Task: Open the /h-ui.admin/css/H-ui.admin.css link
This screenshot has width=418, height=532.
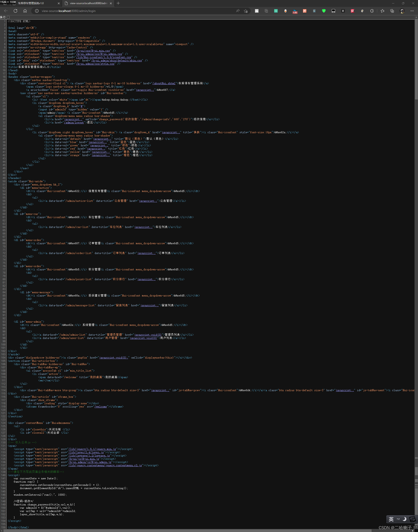Action: [99, 54]
